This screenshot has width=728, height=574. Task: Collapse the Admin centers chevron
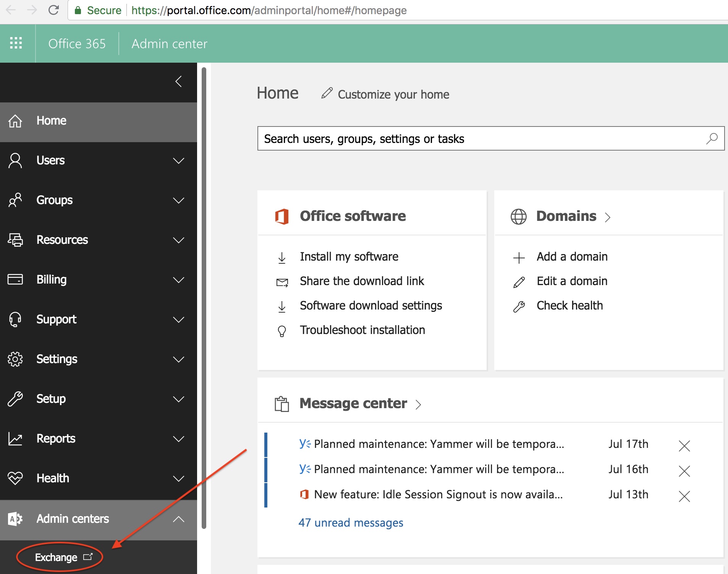178,519
